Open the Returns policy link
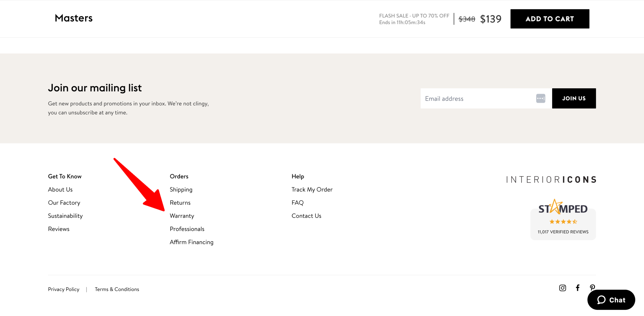Image resolution: width=644 pixels, height=316 pixels. click(180, 203)
